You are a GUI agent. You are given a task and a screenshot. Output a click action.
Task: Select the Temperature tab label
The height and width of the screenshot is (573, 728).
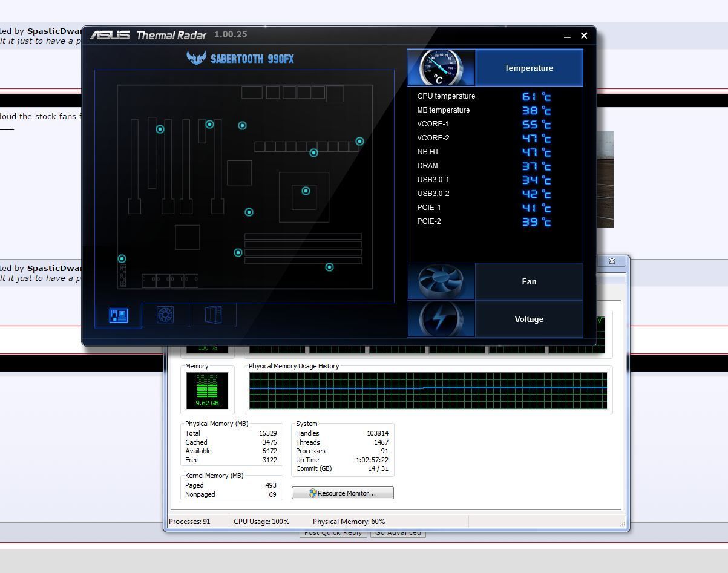tap(529, 68)
